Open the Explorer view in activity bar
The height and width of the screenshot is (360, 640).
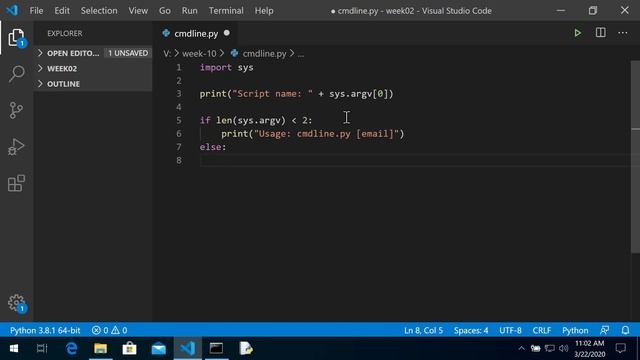tap(16, 38)
